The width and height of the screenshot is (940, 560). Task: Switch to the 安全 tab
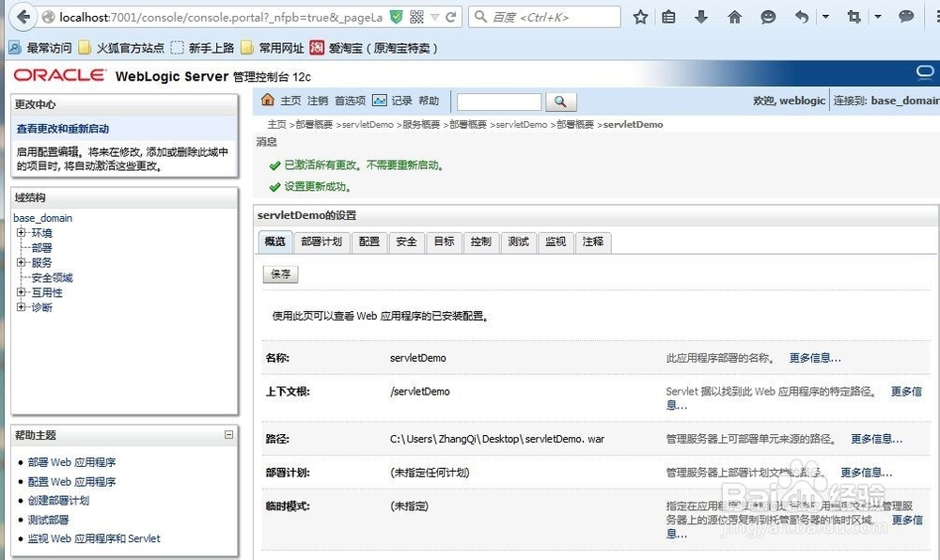pos(406,241)
